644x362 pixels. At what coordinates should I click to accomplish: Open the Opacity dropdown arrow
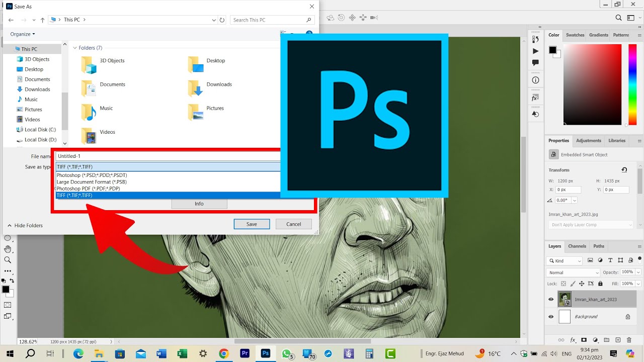coord(638,272)
